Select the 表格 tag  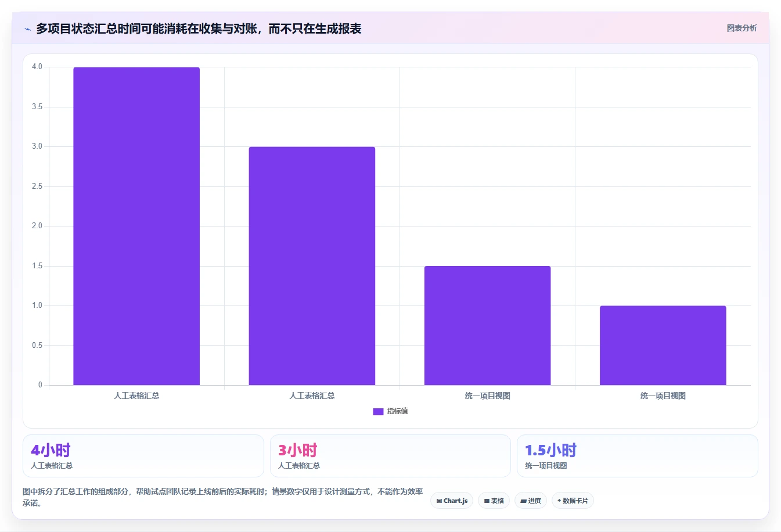[x=494, y=501]
